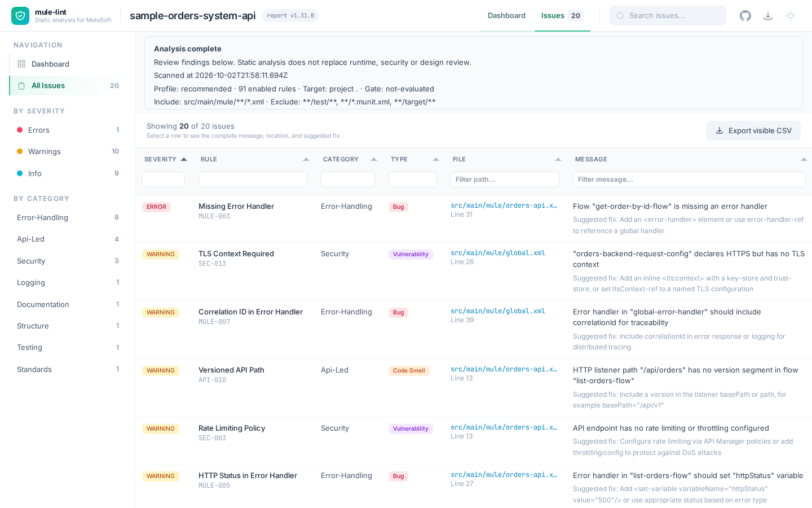Viewport: 812px width, 508px height.
Task: Switch to the Dashboard tab in header
Action: (506, 16)
